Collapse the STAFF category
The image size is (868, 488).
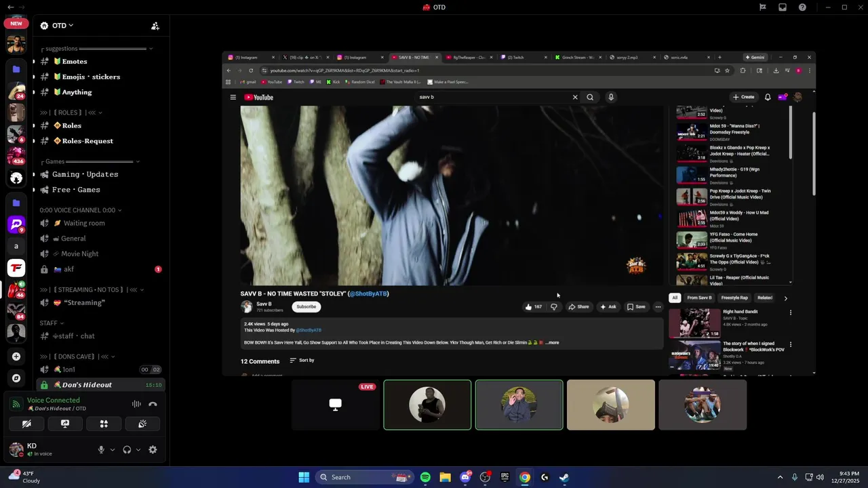pos(52,323)
